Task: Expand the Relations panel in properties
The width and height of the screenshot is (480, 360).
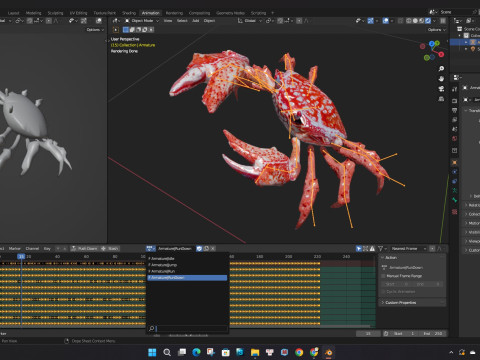Action: [472, 205]
